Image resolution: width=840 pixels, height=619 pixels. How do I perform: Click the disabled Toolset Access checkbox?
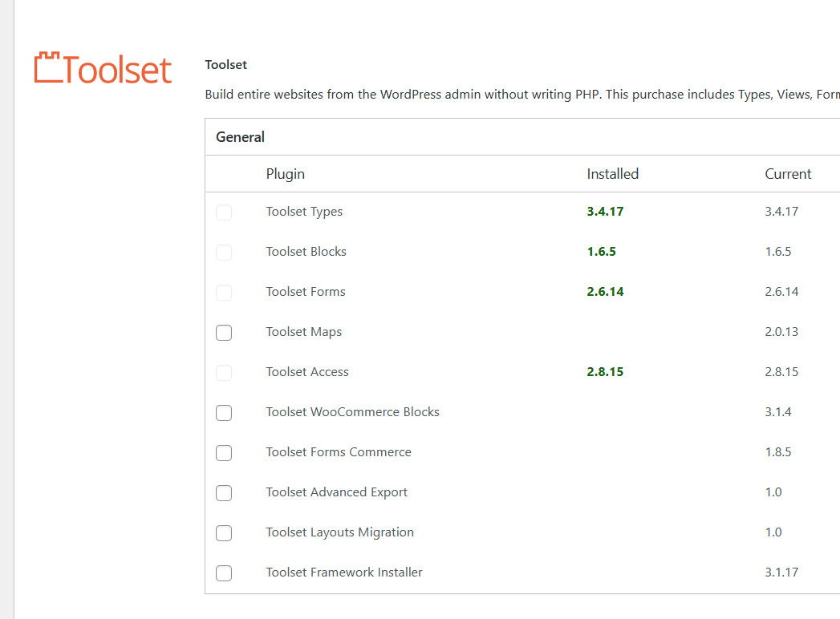tap(224, 373)
